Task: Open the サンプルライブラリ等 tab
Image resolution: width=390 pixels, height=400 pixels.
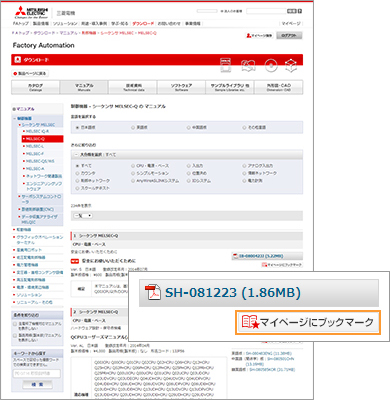Action: (x=230, y=87)
